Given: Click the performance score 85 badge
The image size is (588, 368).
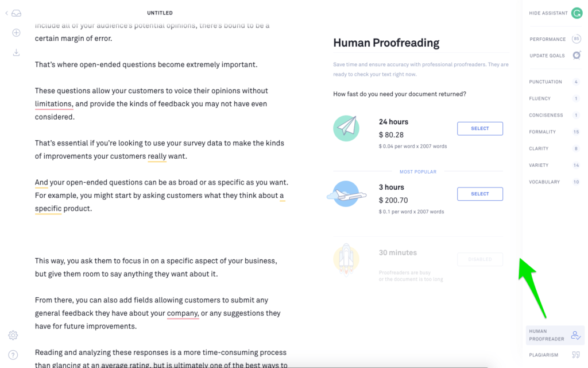Looking at the screenshot, I should (577, 39).
